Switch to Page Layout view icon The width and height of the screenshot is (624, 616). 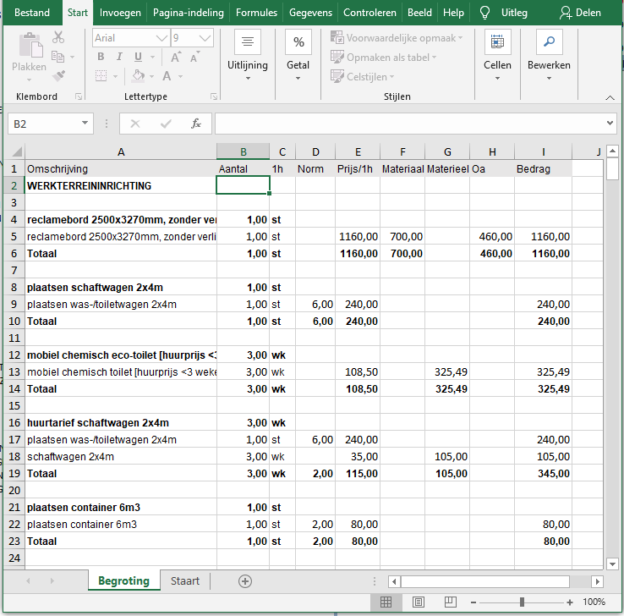point(418,602)
